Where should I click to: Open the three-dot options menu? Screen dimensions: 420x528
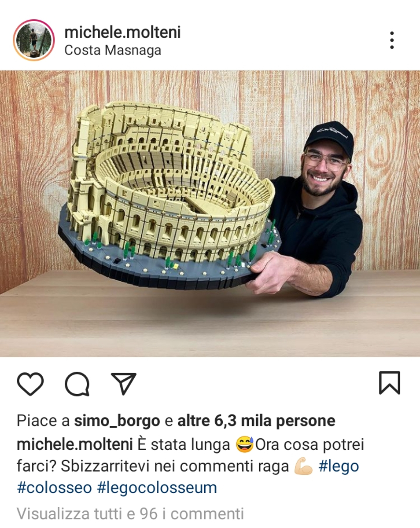391,40
